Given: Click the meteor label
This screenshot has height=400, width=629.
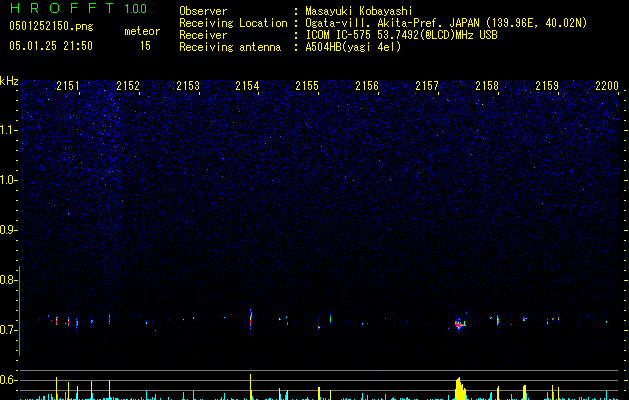Looking at the screenshot, I should [142, 31].
